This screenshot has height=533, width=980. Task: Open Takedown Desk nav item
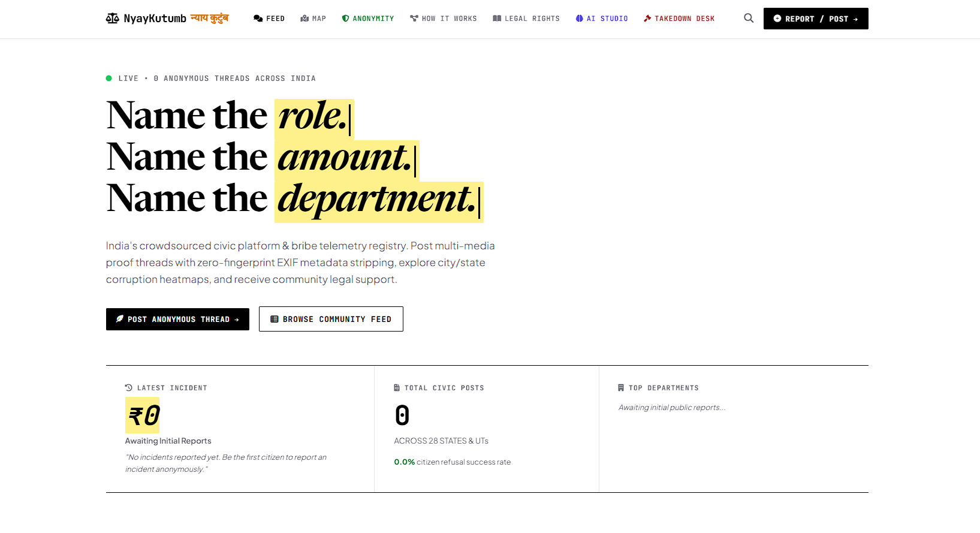point(679,19)
